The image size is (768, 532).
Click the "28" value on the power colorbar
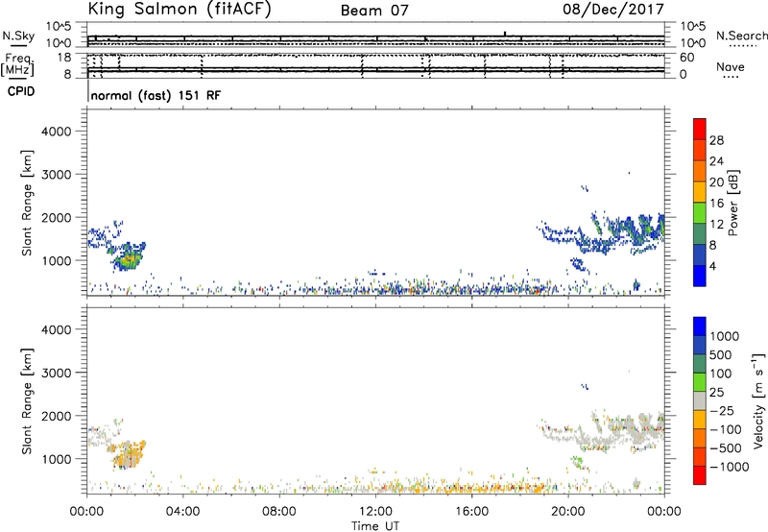click(x=716, y=140)
